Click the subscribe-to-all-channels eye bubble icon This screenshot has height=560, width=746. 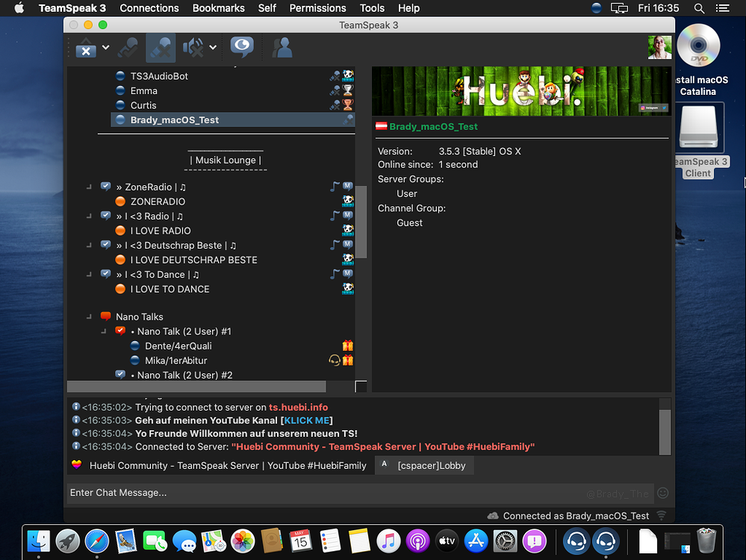pyautogui.click(x=241, y=48)
